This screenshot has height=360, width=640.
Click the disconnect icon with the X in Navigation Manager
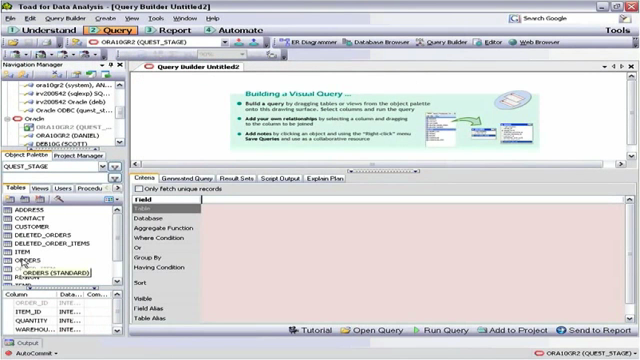[x=57, y=74]
